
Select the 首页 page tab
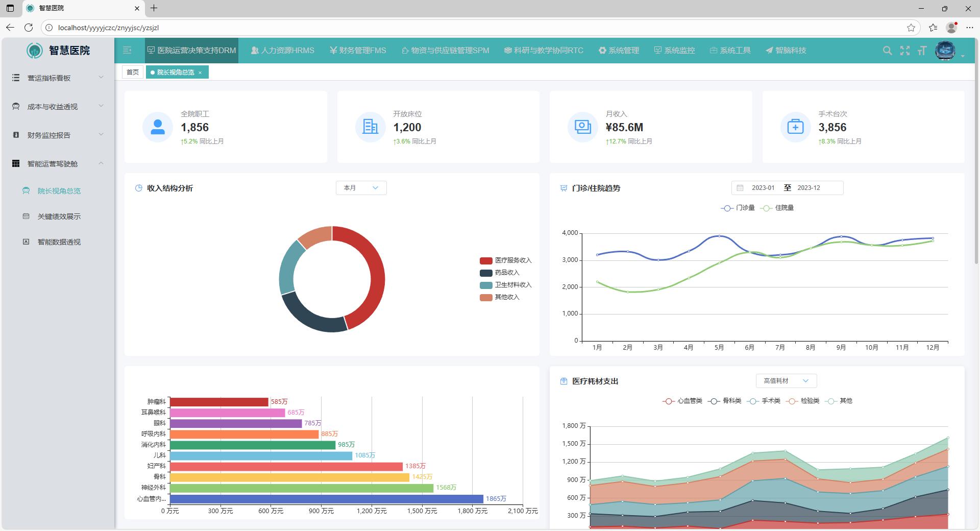(x=132, y=72)
